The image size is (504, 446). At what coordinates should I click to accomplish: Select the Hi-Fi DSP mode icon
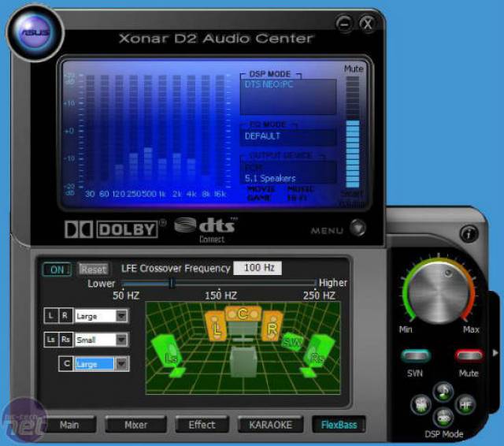[464, 404]
